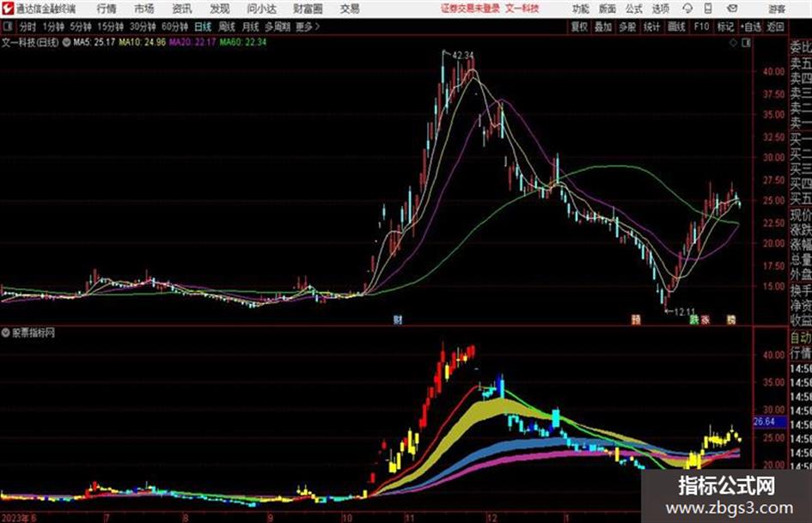Toggle the sidebar panel icon left of 分时

coord(7,27)
